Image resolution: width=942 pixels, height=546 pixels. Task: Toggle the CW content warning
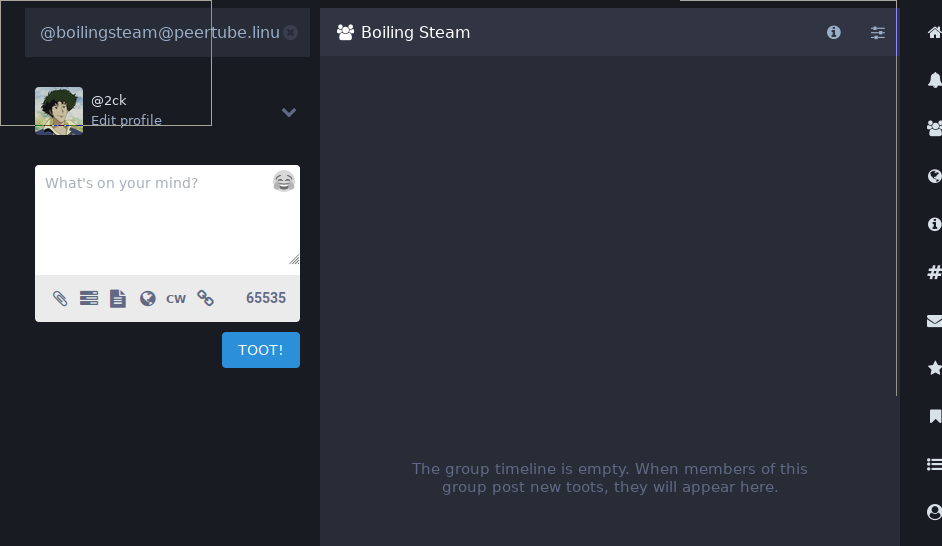pos(176,298)
